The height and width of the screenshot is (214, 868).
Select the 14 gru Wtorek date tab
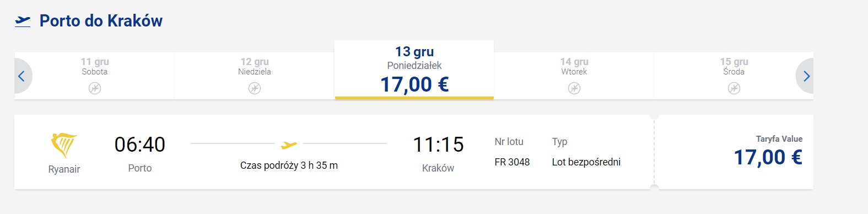(x=574, y=76)
